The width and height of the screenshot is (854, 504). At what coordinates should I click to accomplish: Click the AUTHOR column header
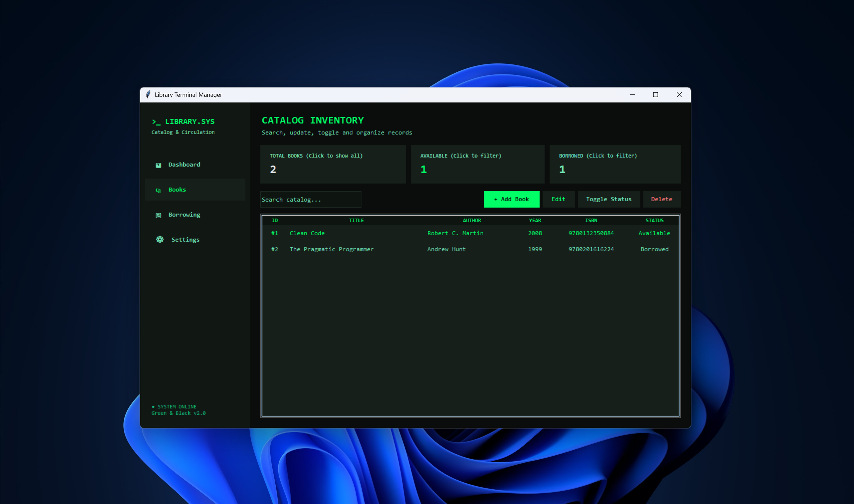[472, 220]
